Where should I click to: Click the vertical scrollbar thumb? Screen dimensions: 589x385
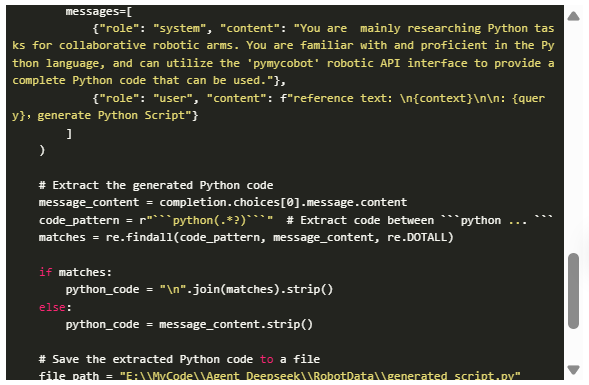coord(573,291)
